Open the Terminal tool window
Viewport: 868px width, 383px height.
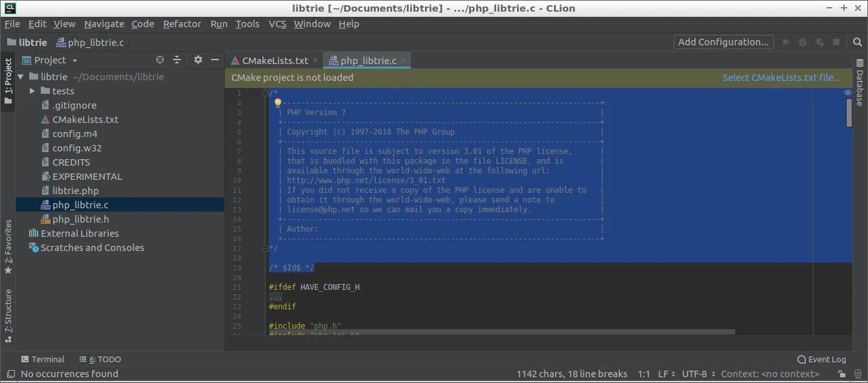43,360
